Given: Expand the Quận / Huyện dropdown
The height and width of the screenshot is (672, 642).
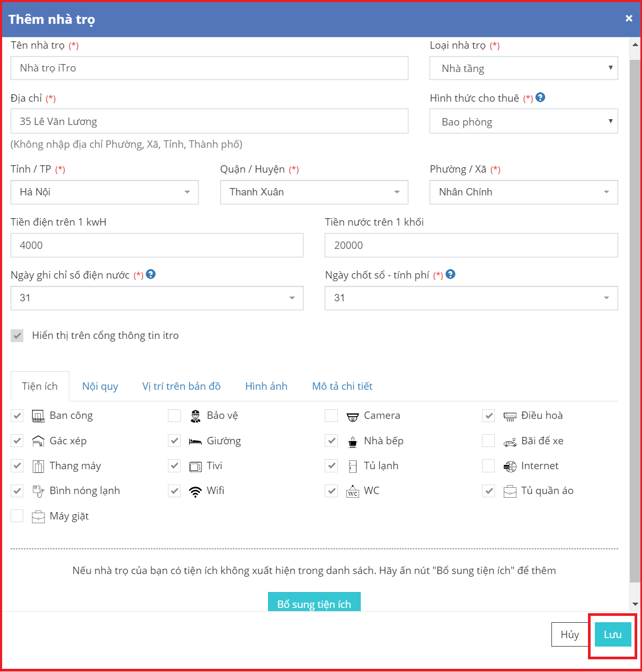Looking at the screenshot, I should tap(314, 192).
